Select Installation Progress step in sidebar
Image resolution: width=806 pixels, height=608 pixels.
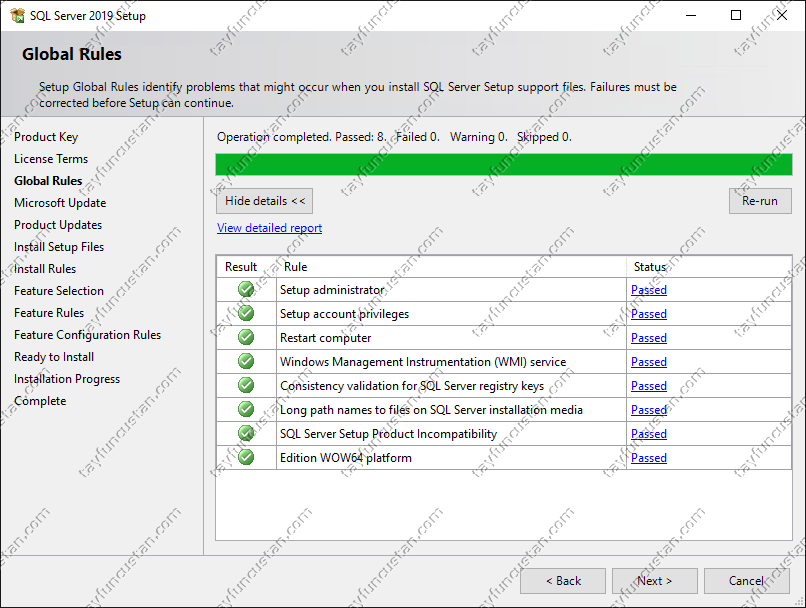coord(67,379)
